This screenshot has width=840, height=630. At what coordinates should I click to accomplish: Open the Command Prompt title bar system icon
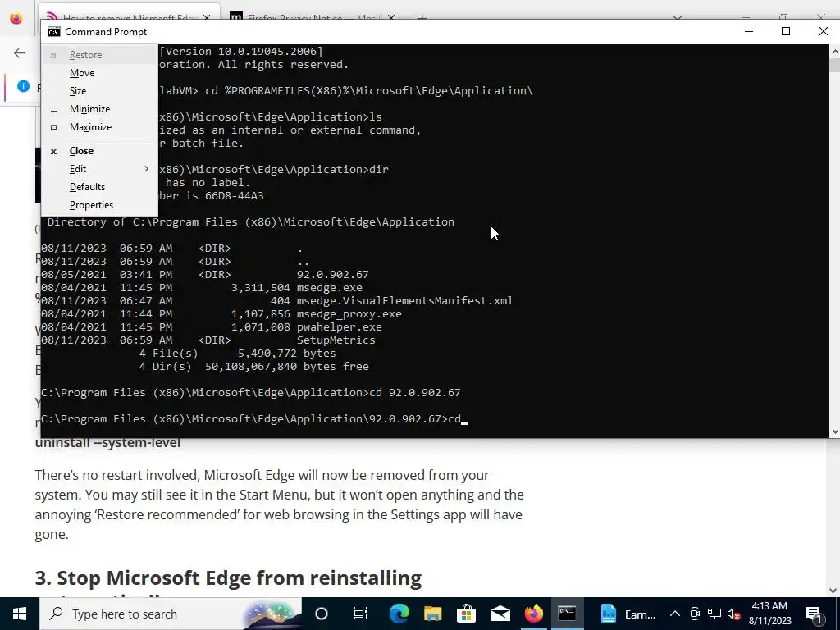(x=53, y=32)
